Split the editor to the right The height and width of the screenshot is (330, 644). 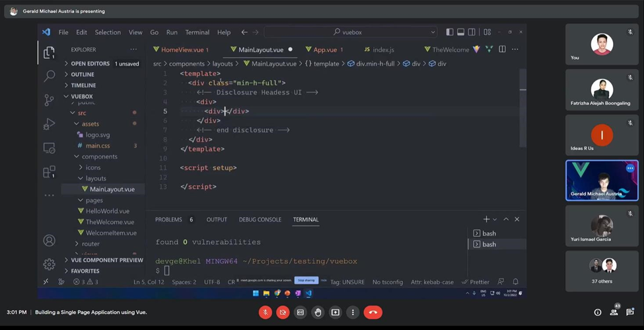click(502, 50)
